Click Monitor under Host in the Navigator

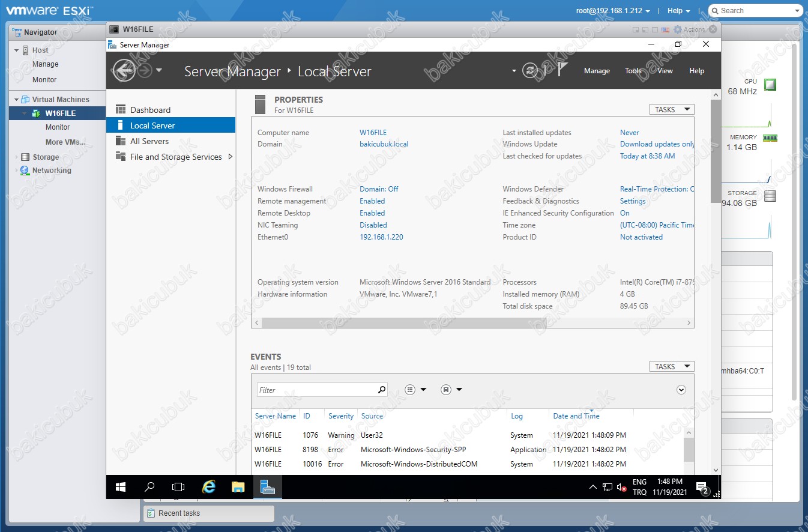pos(44,80)
